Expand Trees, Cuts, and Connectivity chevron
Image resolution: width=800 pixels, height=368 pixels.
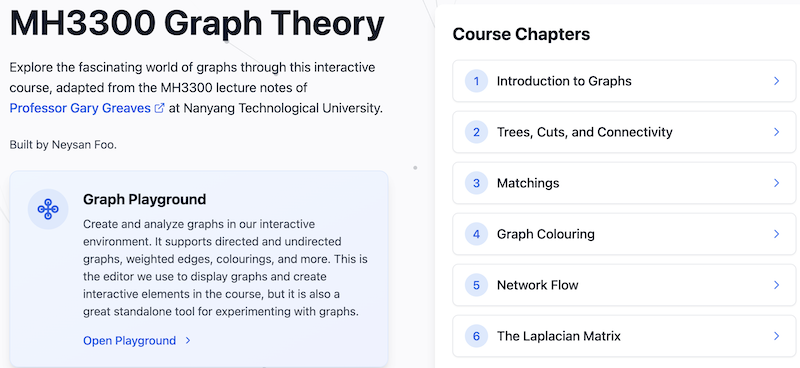pyautogui.click(x=777, y=132)
